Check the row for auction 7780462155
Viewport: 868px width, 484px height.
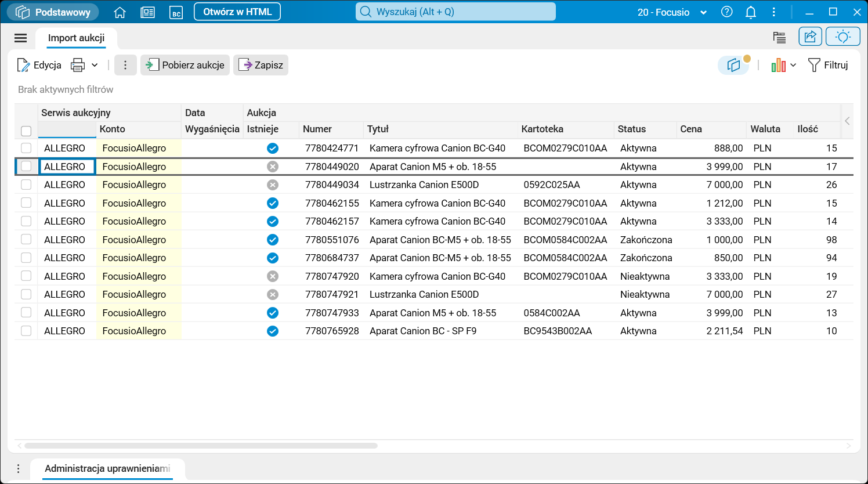tap(26, 203)
